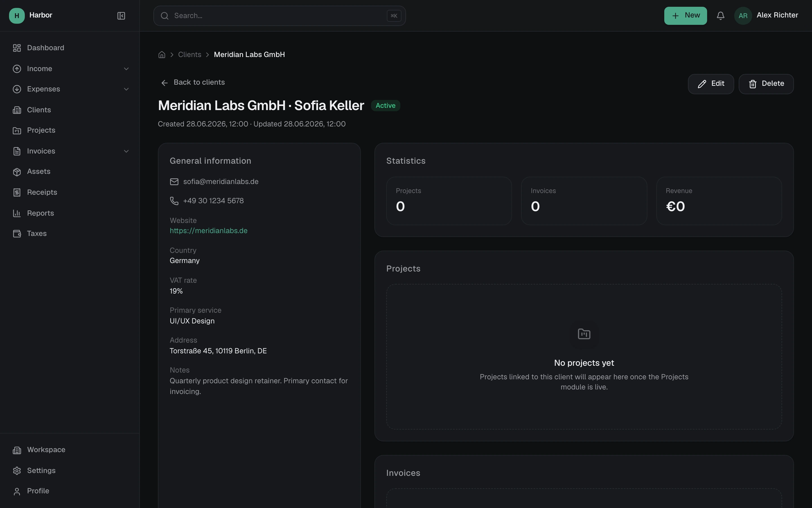Open notifications bell
Image resolution: width=812 pixels, height=508 pixels.
coord(720,16)
